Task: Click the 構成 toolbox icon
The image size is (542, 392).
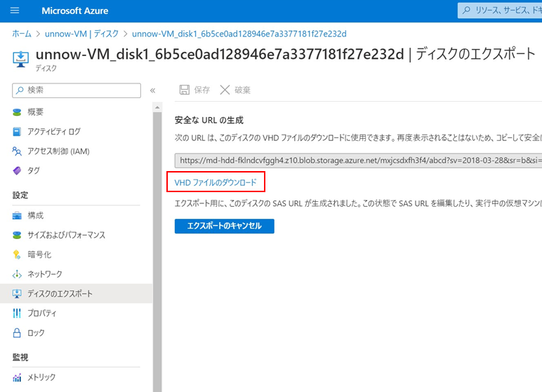Action: pyautogui.click(x=17, y=216)
